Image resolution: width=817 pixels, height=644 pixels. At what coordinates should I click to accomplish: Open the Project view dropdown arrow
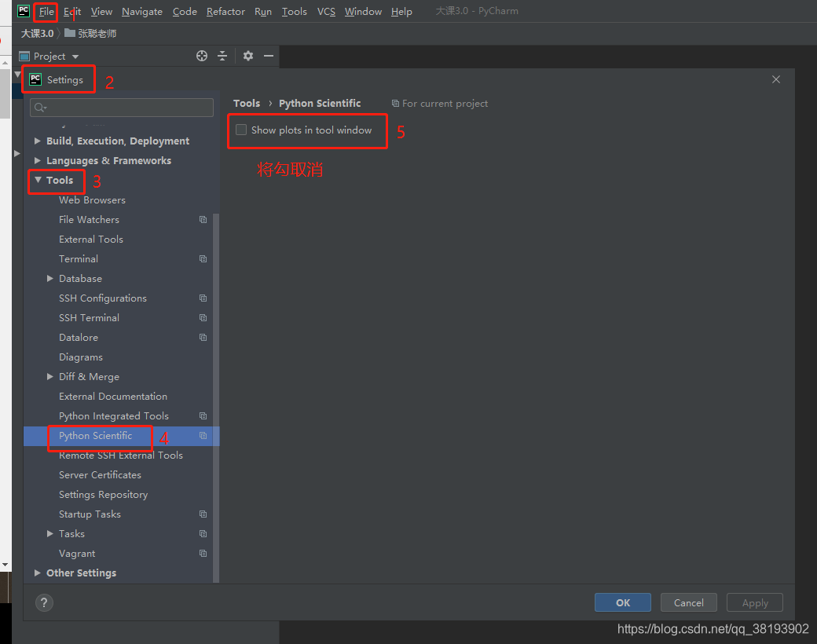[x=75, y=57]
